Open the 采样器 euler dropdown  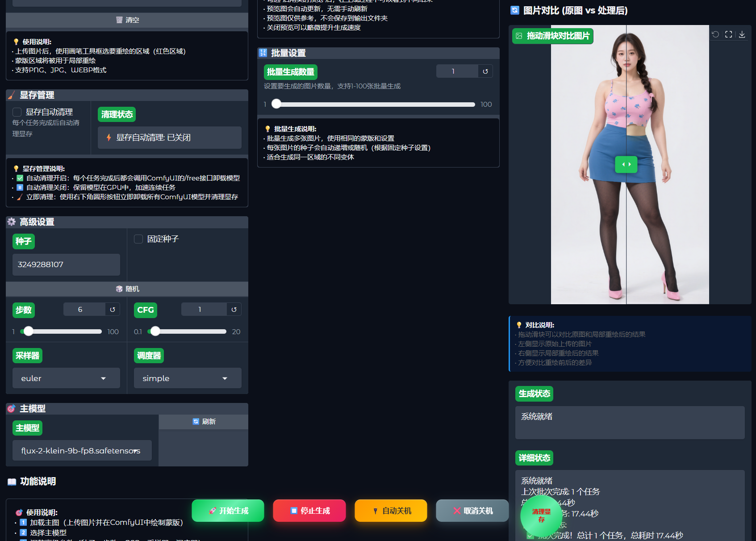pyautogui.click(x=66, y=378)
